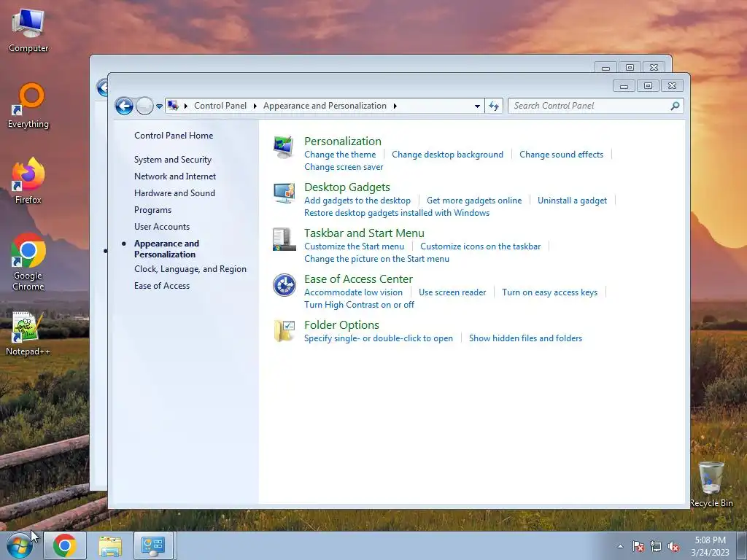This screenshot has height=560, width=747.
Task: Click Show hidden files and folders
Action: pos(525,338)
